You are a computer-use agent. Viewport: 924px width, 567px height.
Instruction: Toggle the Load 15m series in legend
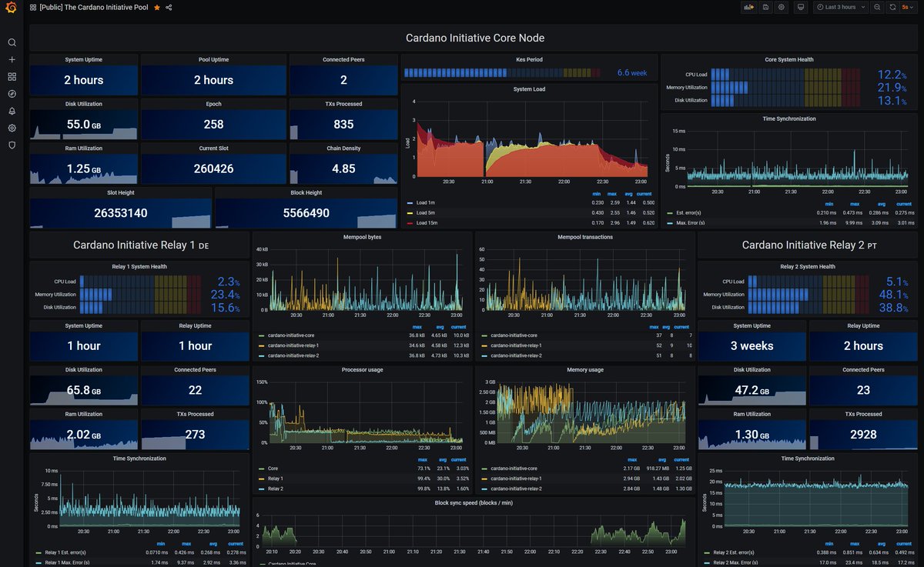(426, 223)
